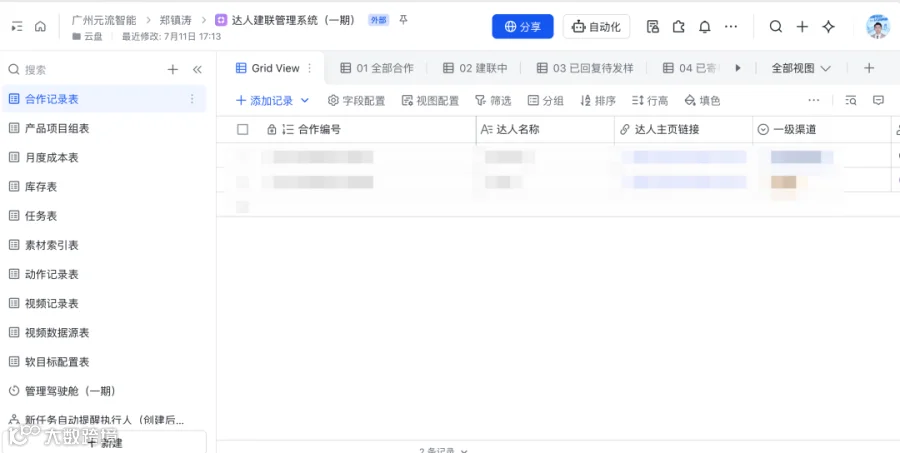The width and height of the screenshot is (900, 453).
Task: Open Grid View tab options menu dots
Action: 310,68
